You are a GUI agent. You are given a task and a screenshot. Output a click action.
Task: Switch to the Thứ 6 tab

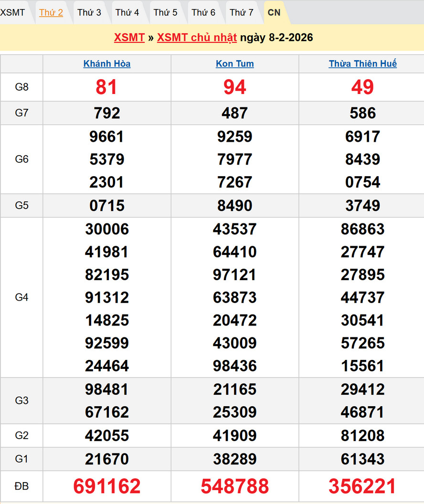pos(204,12)
